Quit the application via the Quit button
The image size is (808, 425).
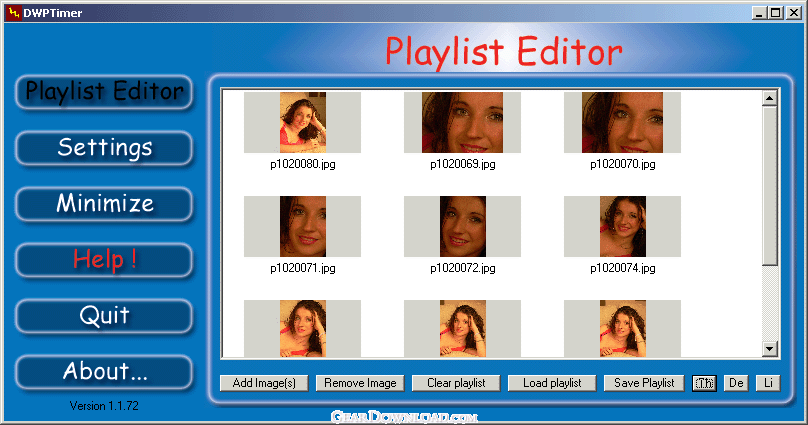[104, 316]
